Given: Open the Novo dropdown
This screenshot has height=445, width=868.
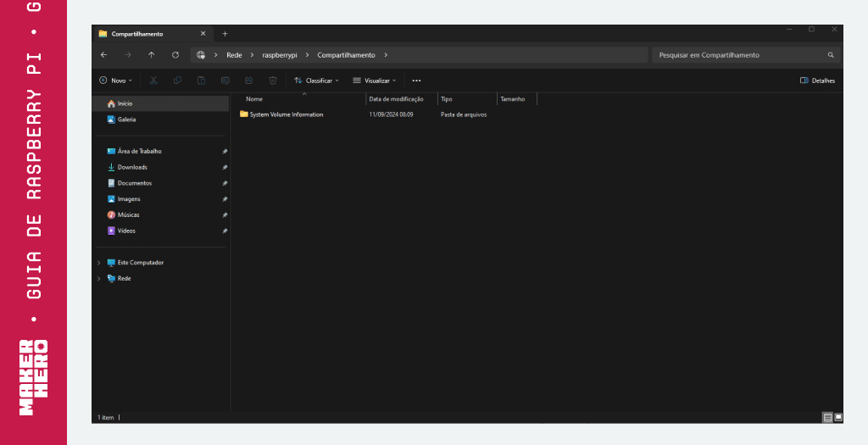Looking at the screenshot, I should point(115,81).
